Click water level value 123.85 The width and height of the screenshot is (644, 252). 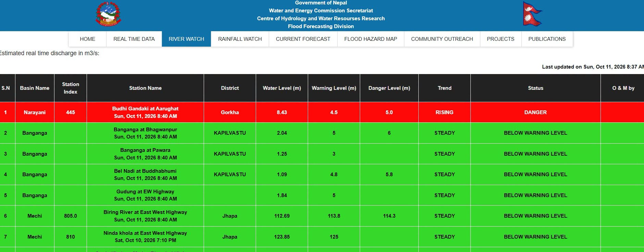click(282, 237)
